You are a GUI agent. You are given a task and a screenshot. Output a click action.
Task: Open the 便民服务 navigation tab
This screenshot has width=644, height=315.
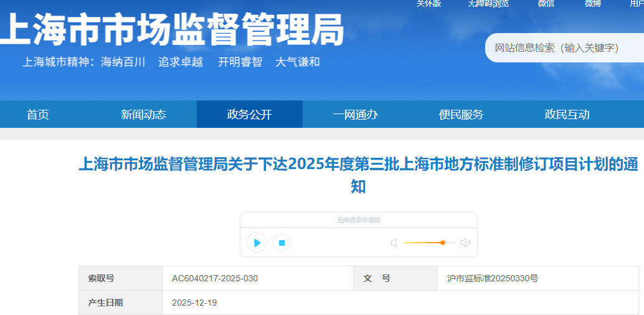pyautogui.click(x=462, y=114)
